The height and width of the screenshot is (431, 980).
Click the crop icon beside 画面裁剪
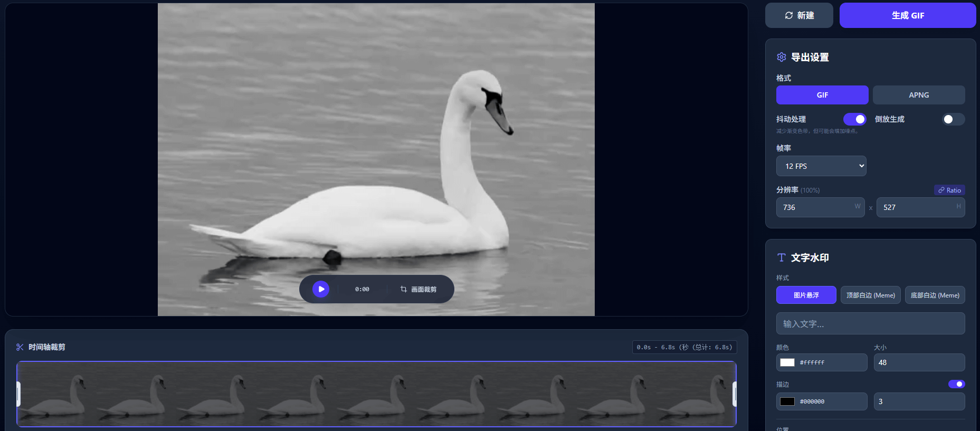pyautogui.click(x=404, y=289)
